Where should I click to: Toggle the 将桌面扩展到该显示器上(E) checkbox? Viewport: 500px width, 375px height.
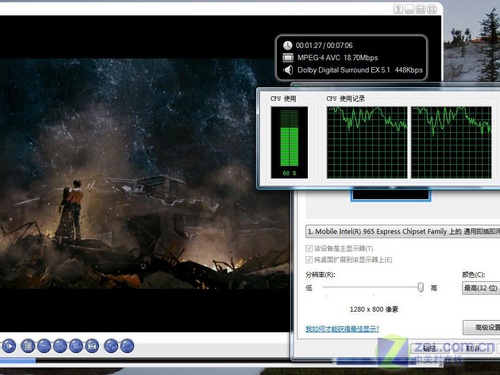point(309,260)
